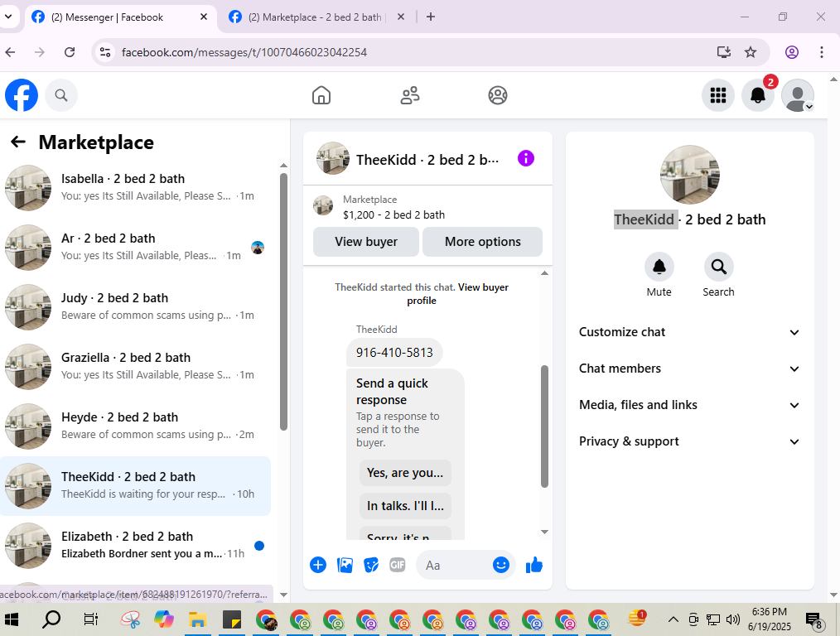Go to the Home feed icon
Viewport: 840px width, 636px height.
point(321,95)
